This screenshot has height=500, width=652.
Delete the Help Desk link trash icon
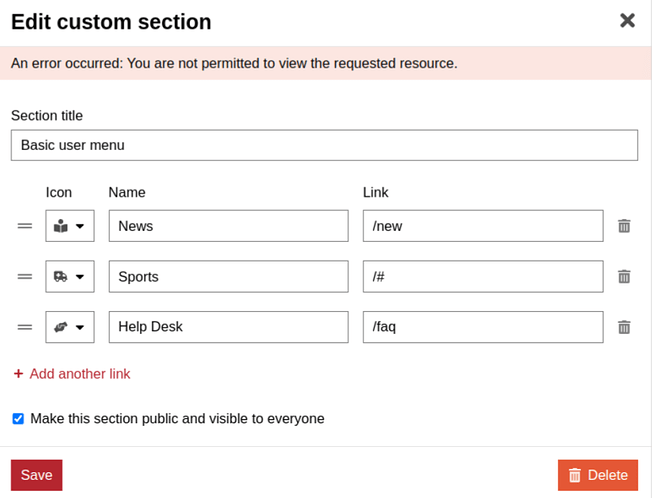pos(624,327)
